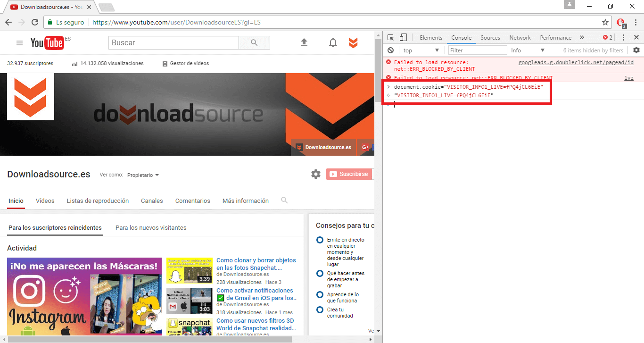Image resolution: width=644 pixels, height=343 pixels.
Task: Open googleads.g.doubleclick.net error source link
Action: click(576, 62)
